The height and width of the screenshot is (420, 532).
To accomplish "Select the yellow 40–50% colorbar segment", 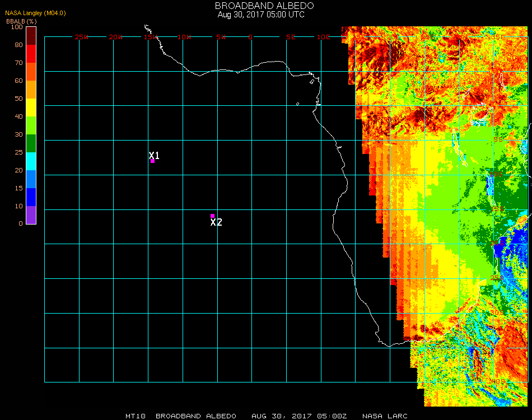I will point(31,108).
